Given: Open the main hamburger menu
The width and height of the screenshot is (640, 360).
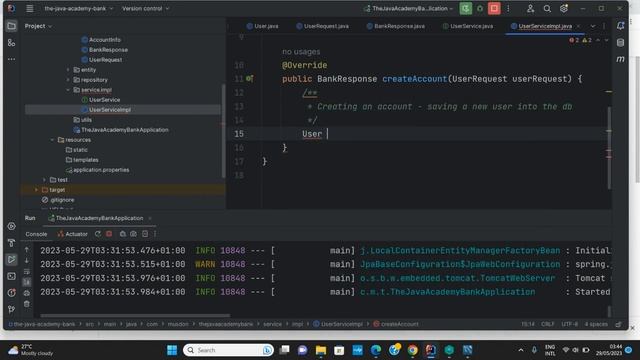Looking at the screenshot, I should [x=29, y=8].
